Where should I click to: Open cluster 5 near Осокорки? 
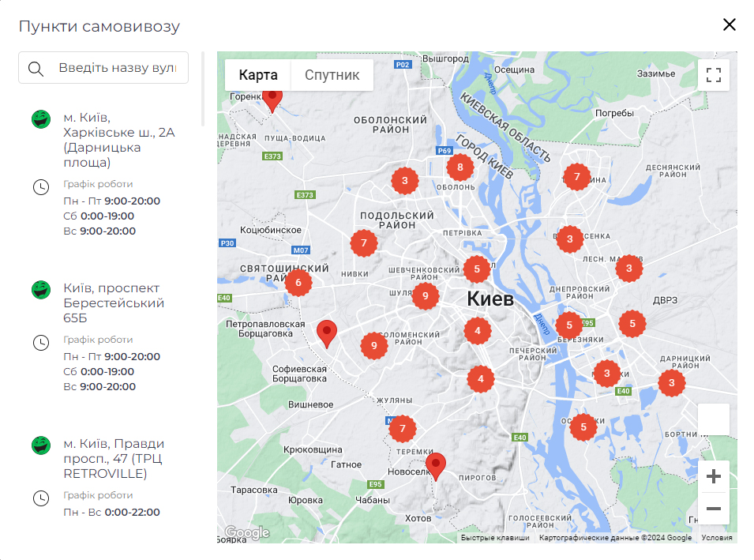click(583, 427)
